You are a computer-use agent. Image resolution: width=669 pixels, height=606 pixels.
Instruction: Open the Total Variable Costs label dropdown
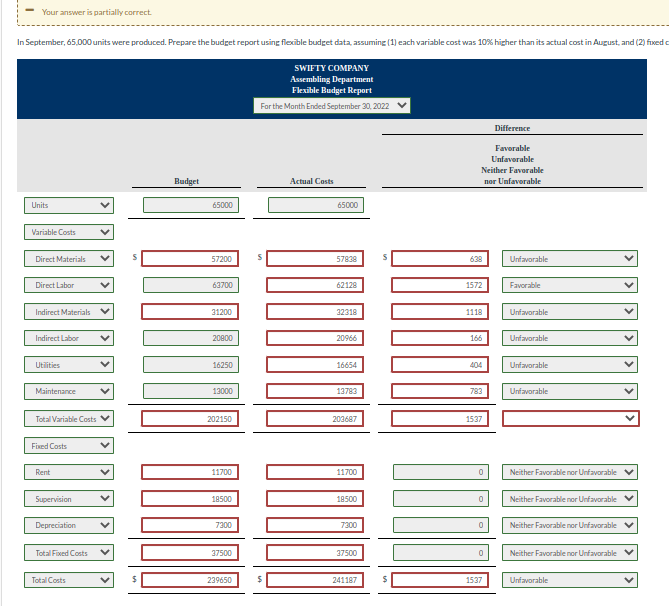(69, 419)
